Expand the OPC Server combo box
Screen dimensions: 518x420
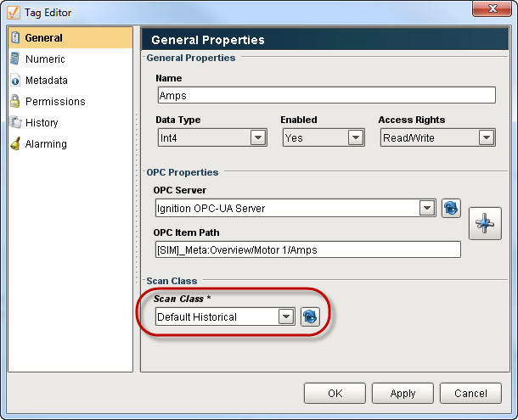[x=427, y=208]
